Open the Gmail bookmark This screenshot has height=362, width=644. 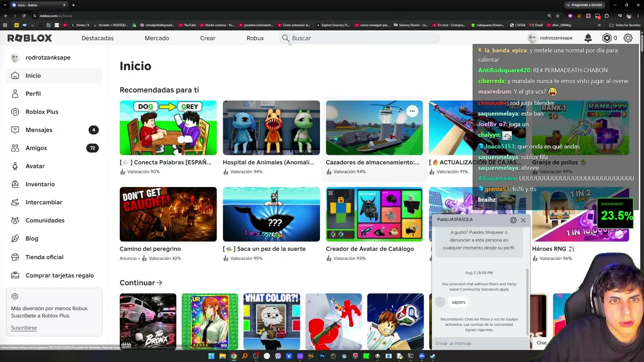point(536,25)
